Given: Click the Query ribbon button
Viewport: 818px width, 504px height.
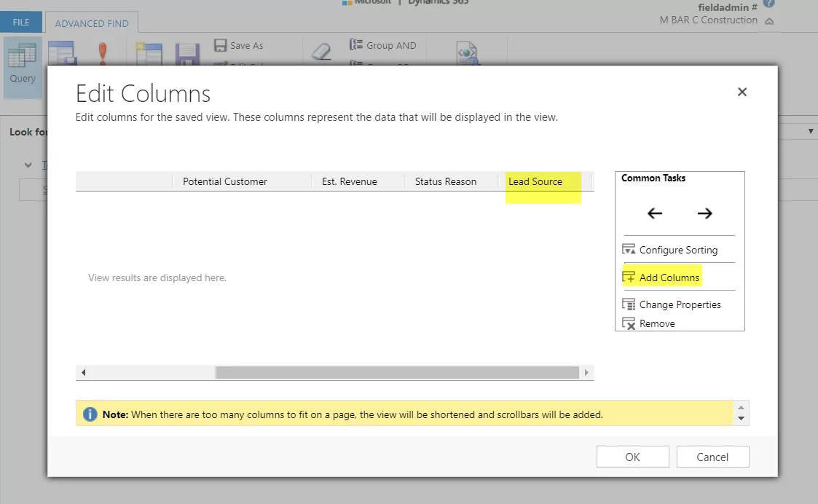Looking at the screenshot, I should 23,66.
